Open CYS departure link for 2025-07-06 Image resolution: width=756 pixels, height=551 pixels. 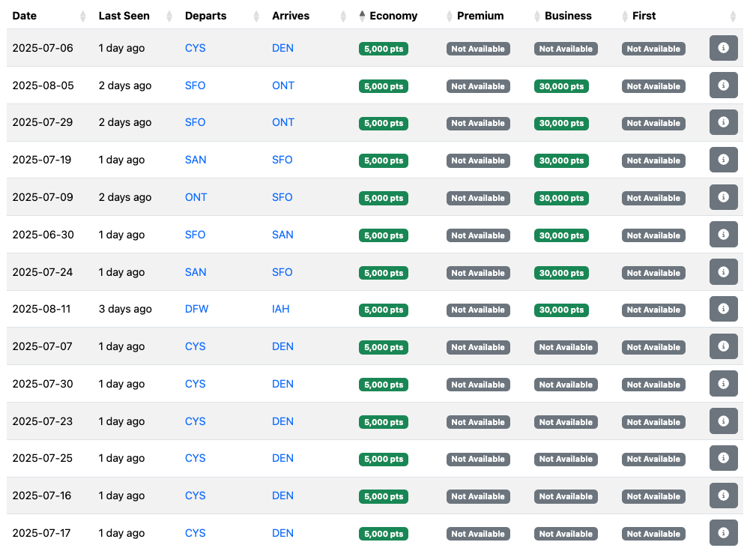pos(196,48)
